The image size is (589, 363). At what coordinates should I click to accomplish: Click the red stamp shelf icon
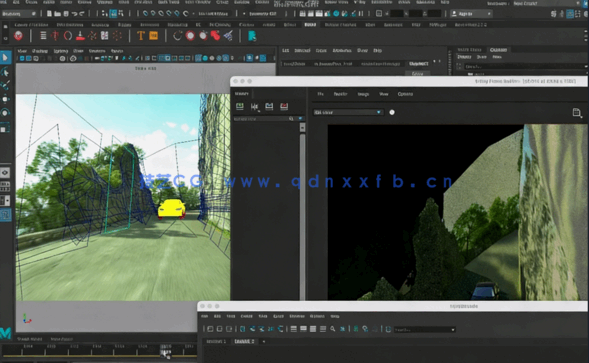(80, 36)
